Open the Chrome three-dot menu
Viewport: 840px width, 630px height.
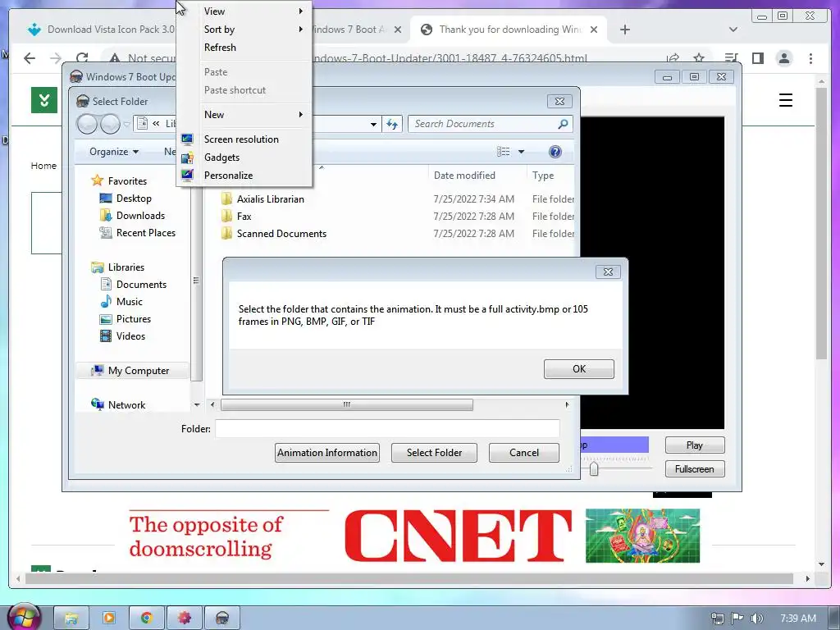(810, 58)
